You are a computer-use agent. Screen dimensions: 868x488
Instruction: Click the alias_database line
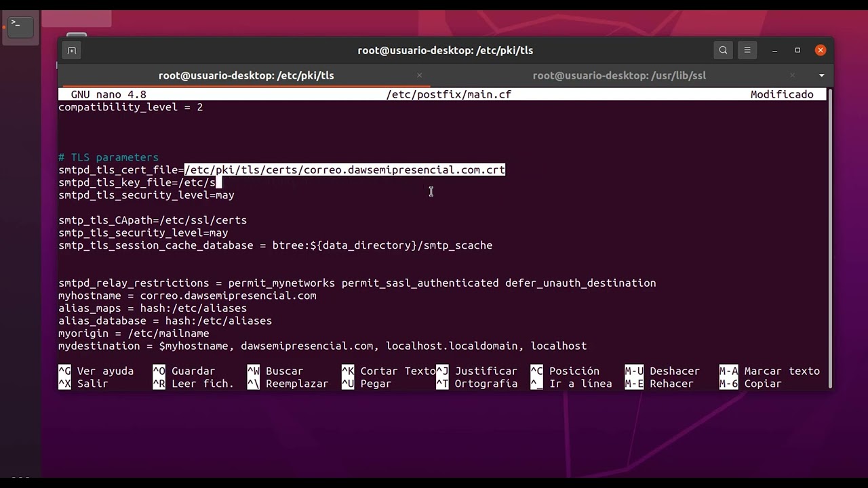click(x=165, y=321)
